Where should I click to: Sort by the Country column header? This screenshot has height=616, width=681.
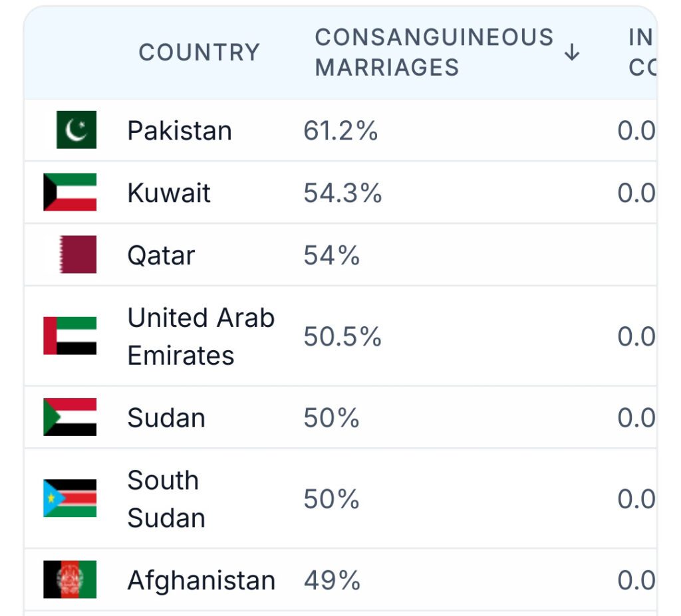tap(200, 52)
